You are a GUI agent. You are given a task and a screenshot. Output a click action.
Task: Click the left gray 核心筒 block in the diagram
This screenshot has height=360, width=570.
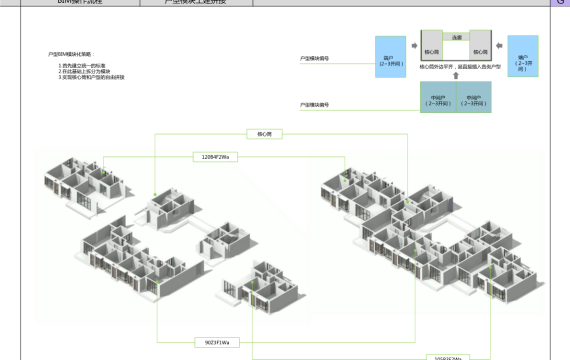431,45
